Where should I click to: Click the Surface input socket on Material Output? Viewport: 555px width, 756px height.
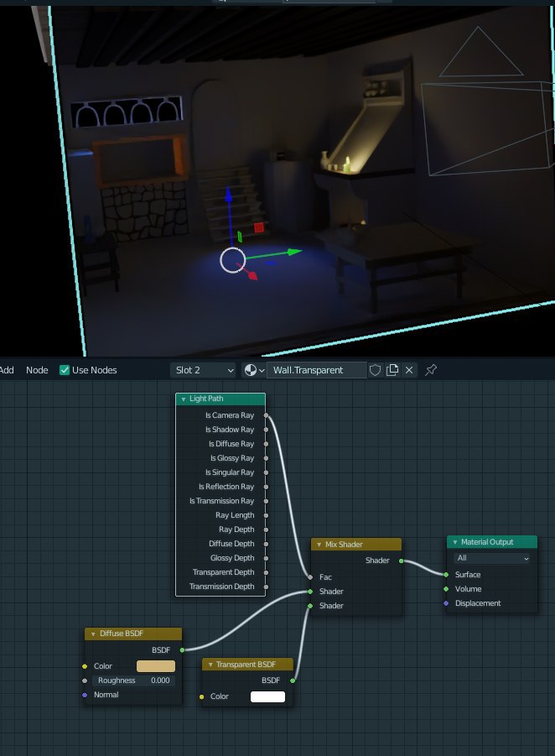coord(446,575)
